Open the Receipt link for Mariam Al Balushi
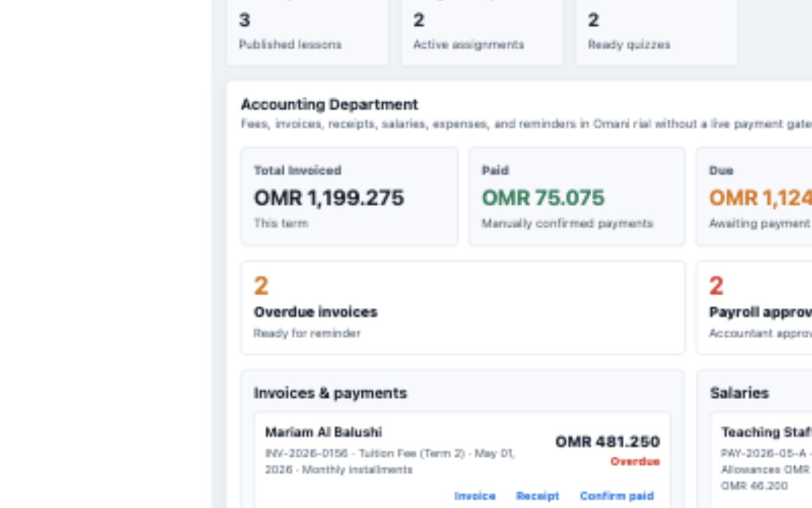Image resolution: width=812 pixels, height=508 pixels. (537, 496)
